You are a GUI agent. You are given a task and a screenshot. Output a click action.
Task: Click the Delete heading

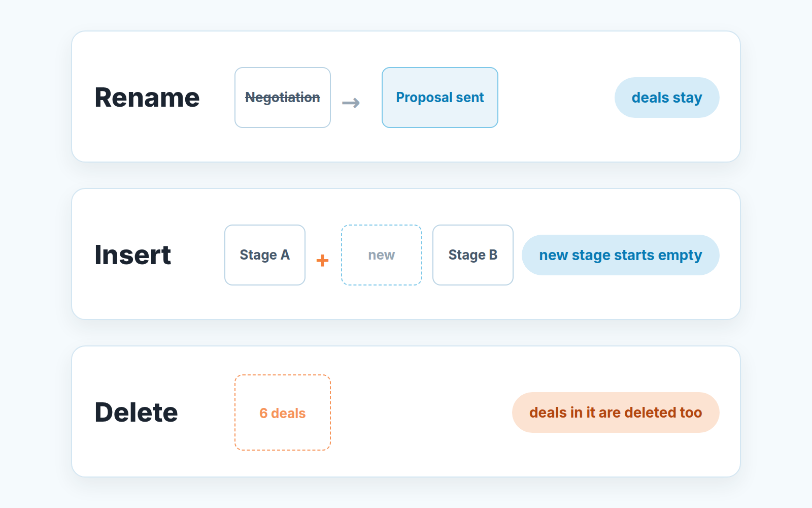coord(137,412)
